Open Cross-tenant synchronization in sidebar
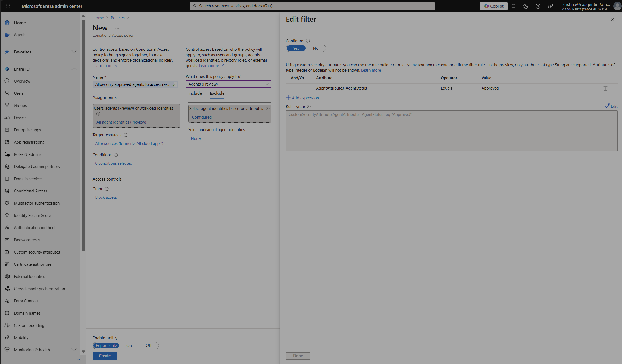Image resolution: width=622 pixels, height=364 pixels. [39, 289]
